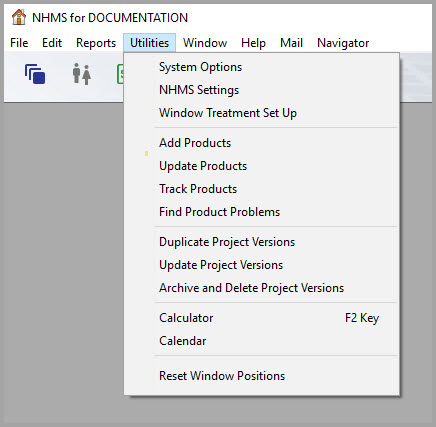Choose Archive and Delete Project Versions
Viewport: 436px width, 427px height.
point(262,288)
